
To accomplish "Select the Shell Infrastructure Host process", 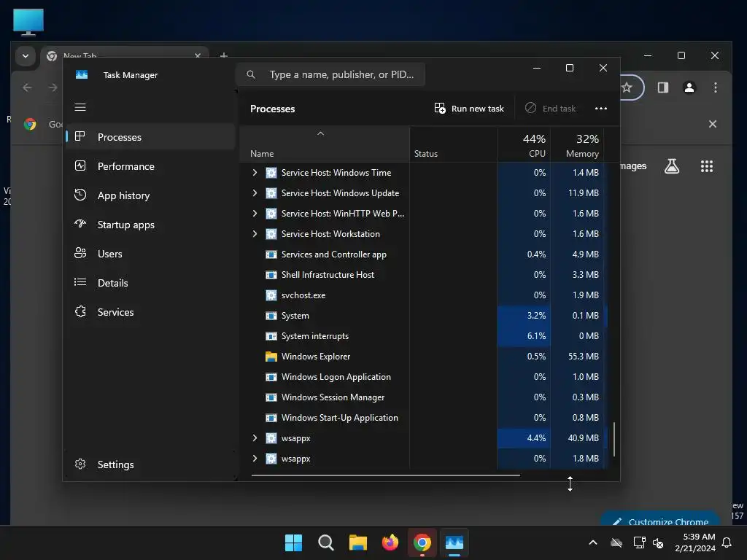I will click(424, 275).
